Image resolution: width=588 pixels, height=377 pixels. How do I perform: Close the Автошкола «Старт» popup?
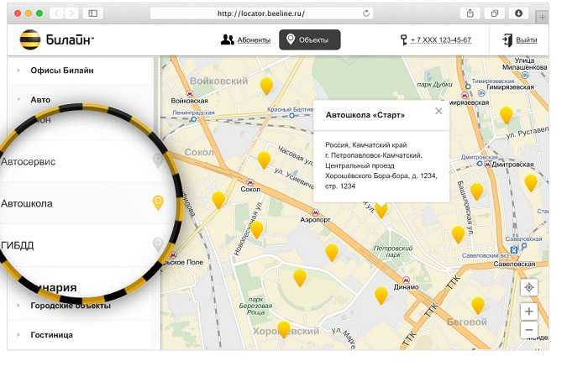[438, 111]
